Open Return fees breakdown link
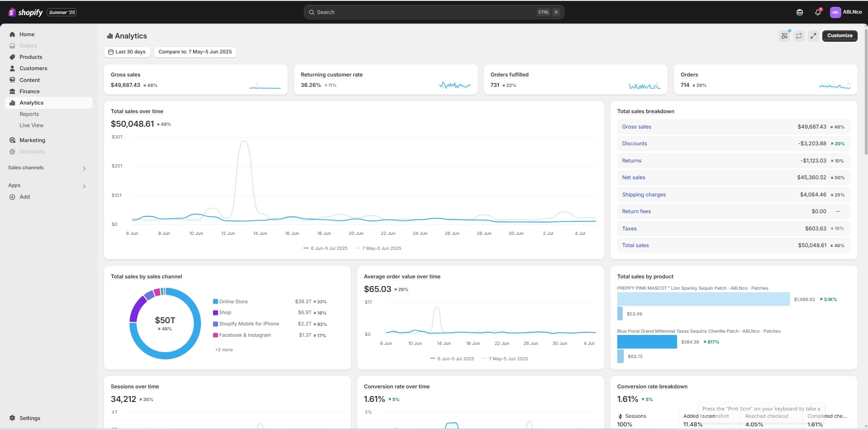 [x=636, y=211]
